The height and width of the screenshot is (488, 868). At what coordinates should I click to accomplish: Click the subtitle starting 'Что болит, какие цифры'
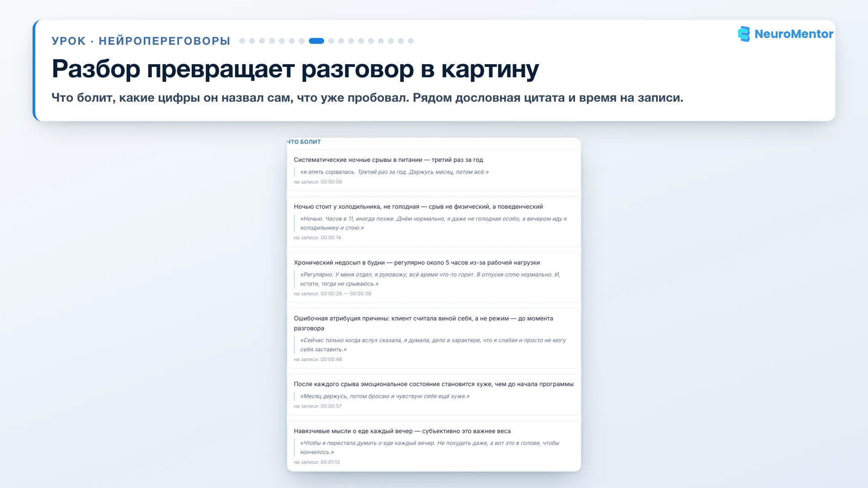click(367, 98)
